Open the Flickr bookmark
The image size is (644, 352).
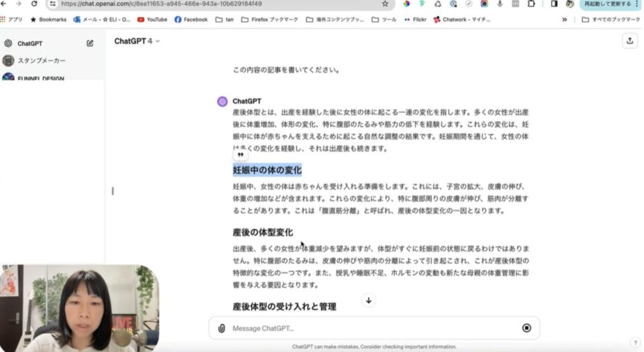415,19
